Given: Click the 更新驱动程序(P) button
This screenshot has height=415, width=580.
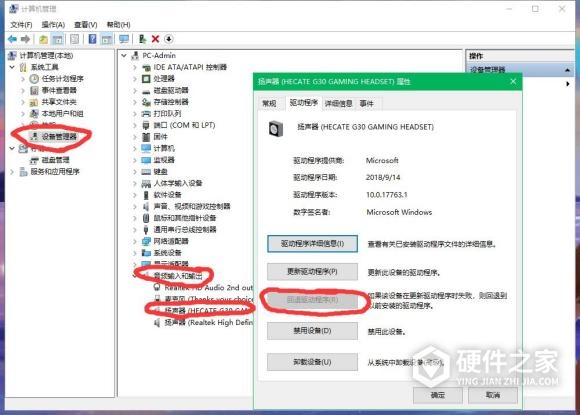Looking at the screenshot, I should coord(313,271).
